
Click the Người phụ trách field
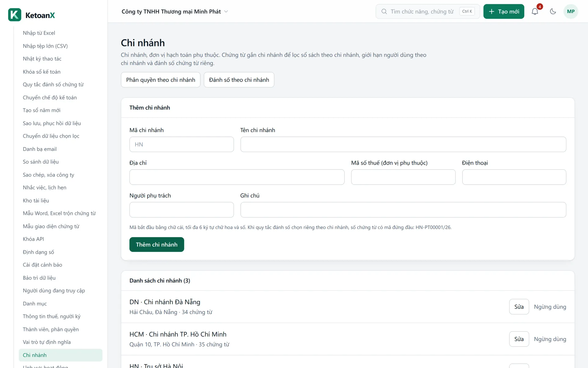click(x=182, y=210)
